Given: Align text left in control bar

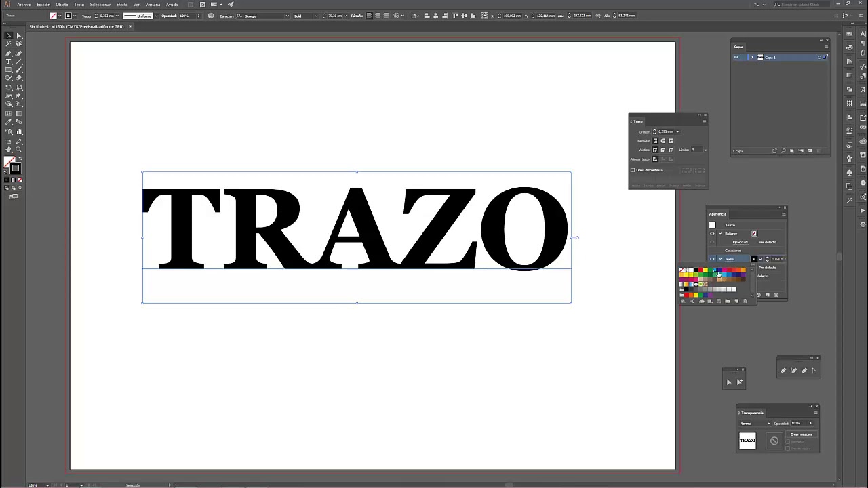Looking at the screenshot, I should coord(370,16).
